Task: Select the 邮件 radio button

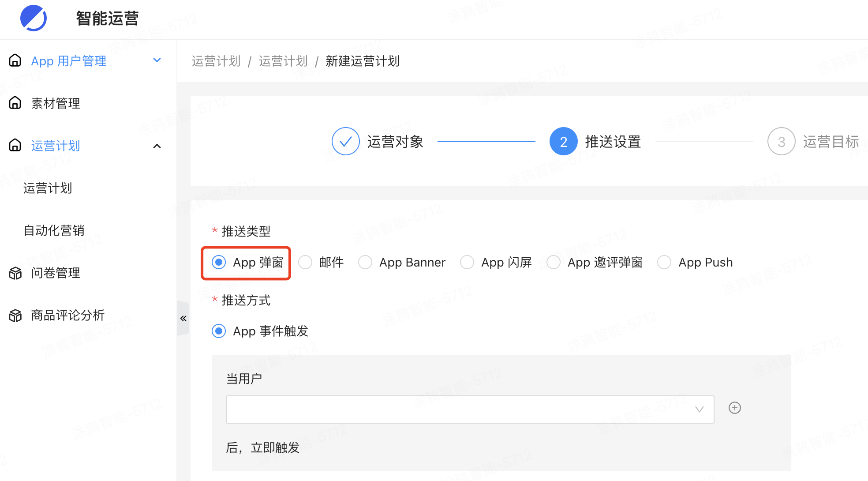Action: point(306,262)
